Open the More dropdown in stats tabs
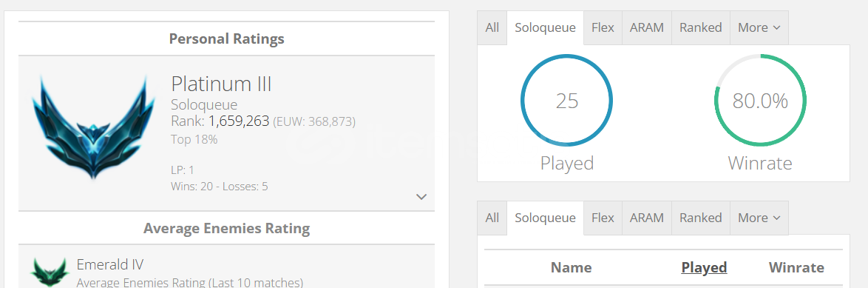Viewport: 868px width, 288px height. tap(759, 27)
